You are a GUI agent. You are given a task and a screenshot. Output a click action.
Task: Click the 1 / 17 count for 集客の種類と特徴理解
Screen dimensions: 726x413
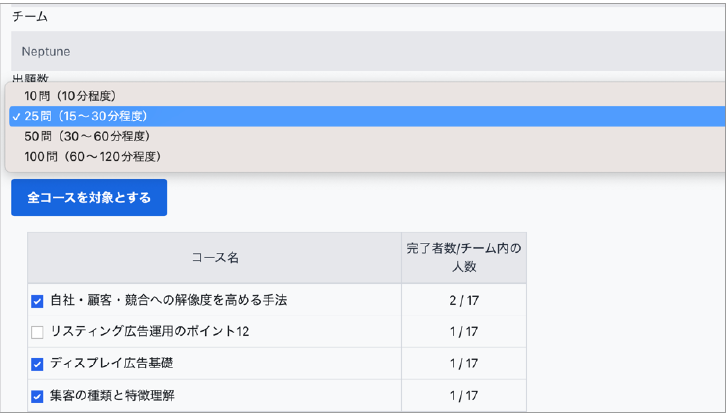pos(464,396)
